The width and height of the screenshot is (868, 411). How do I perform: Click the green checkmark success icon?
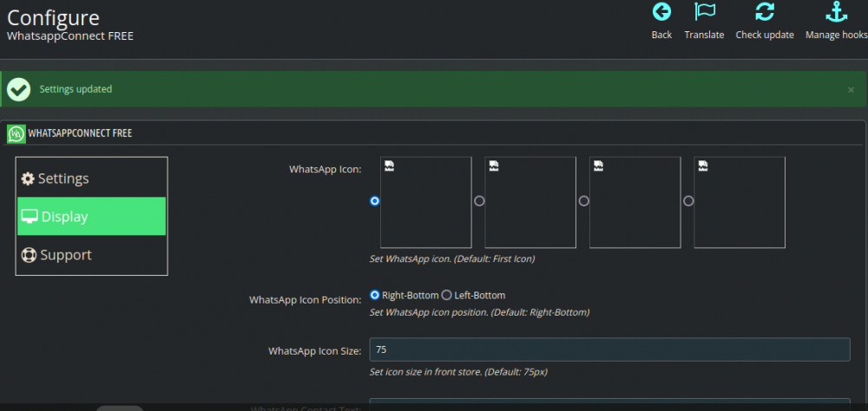click(x=19, y=89)
